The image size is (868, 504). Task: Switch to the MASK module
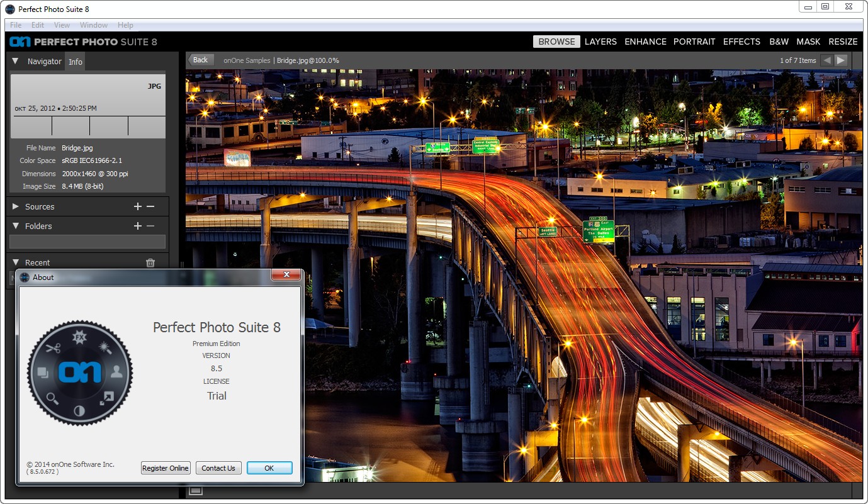coord(808,42)
